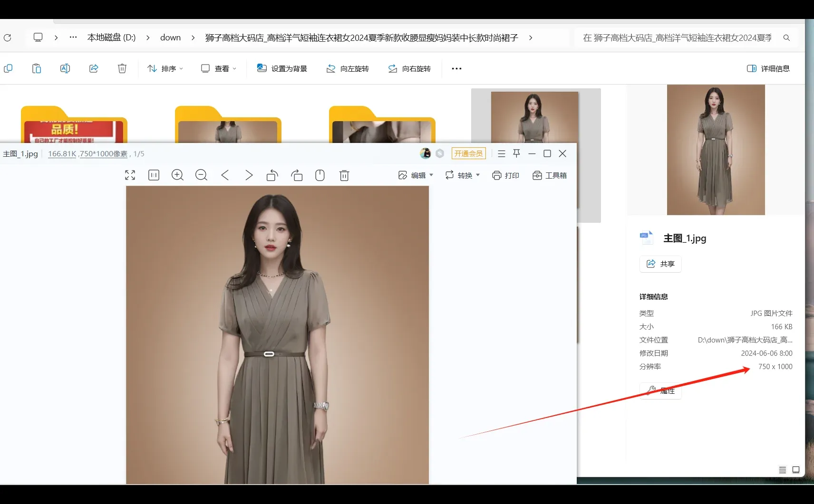This screenshot has width=814, height=504.
Task: Click the 166 KB size value
Action: tap(782, 326)
